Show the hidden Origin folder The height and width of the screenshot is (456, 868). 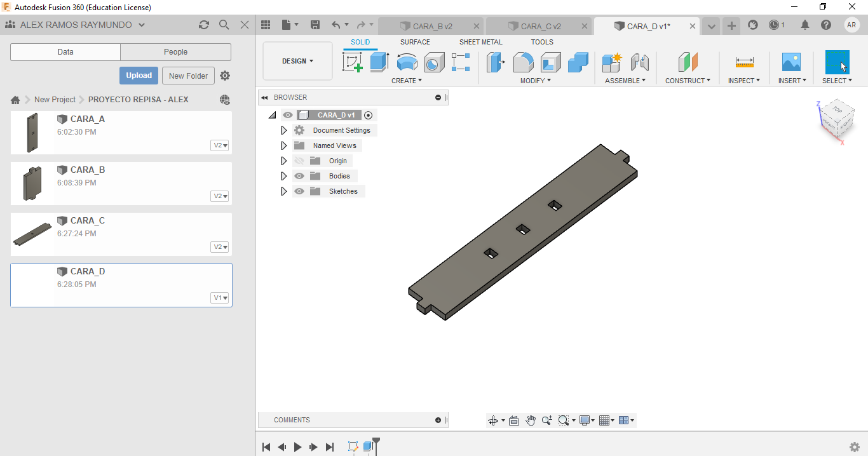pyautogui.click(x=299, y=161)
